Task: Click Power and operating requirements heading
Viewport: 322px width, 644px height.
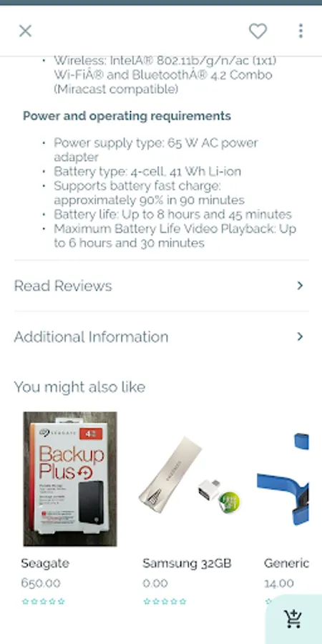Action: (127, 116)
